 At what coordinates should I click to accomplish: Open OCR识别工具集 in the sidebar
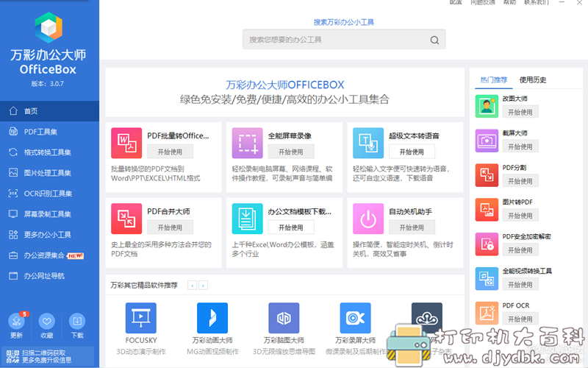point(49,194)
